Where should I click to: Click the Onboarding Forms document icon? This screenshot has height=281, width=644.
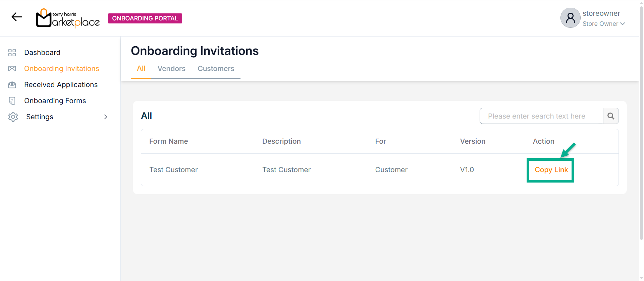point(12,101)
